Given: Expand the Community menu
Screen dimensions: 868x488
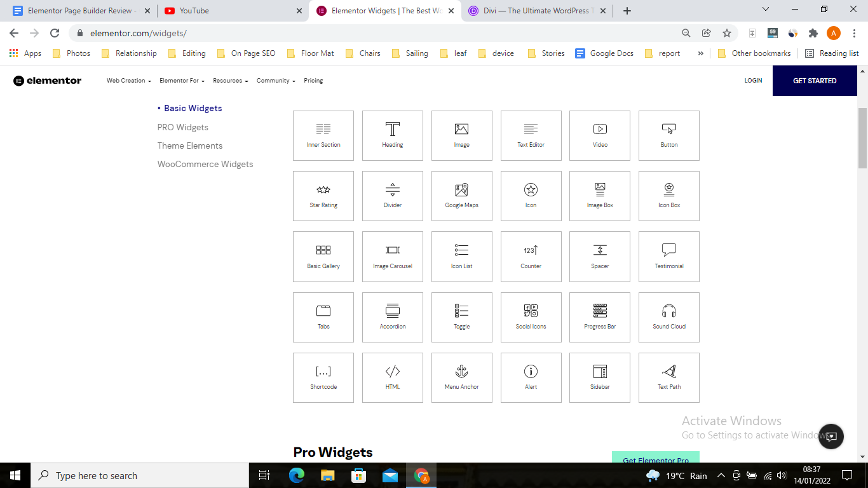Looking at the screenshot, I should click(276, 81).
